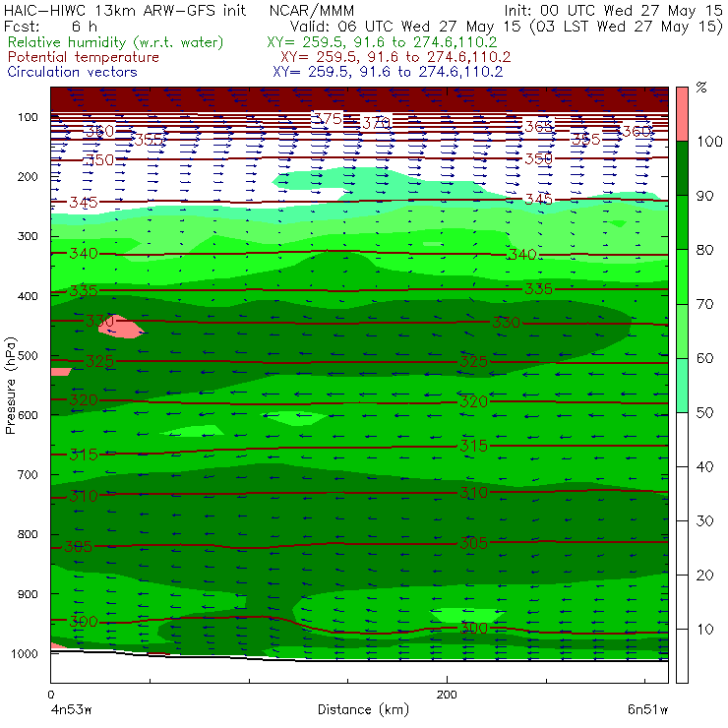
Task: Click the '0' distance axis tick label
Action: [50, 695]
